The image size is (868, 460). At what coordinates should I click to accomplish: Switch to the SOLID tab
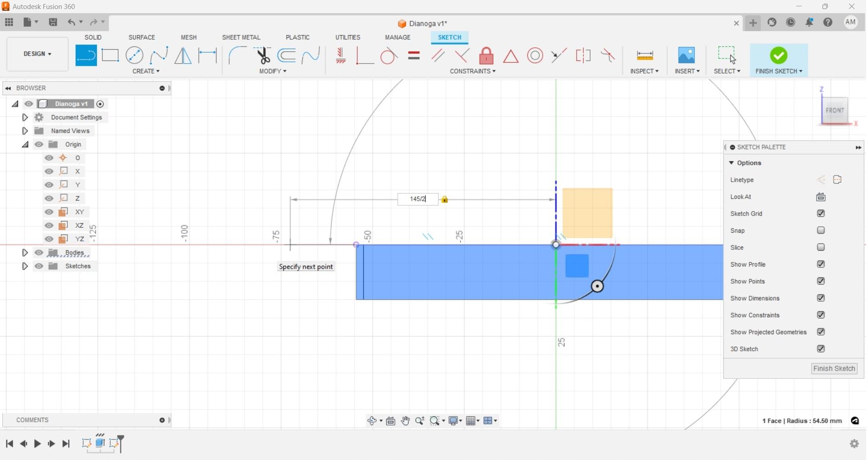[x=93, y=37]
